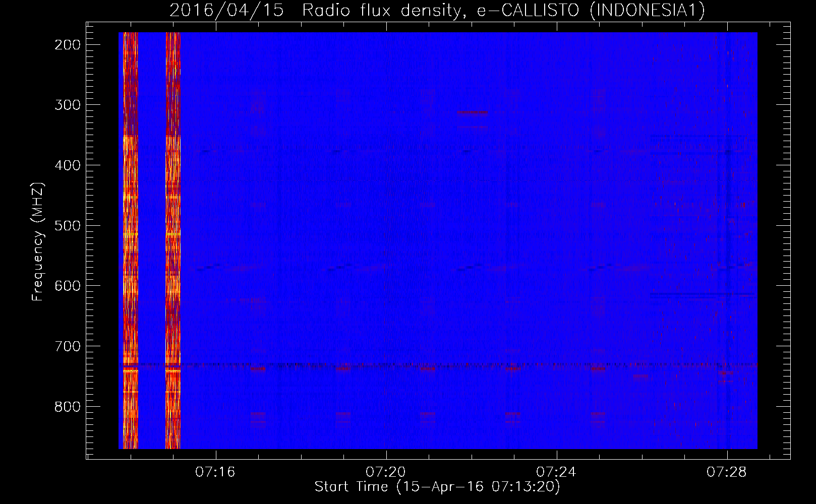Click the Frequency (MHZ) axis title
The height and width of the screenshot is (504, 816).
point(38,241)
